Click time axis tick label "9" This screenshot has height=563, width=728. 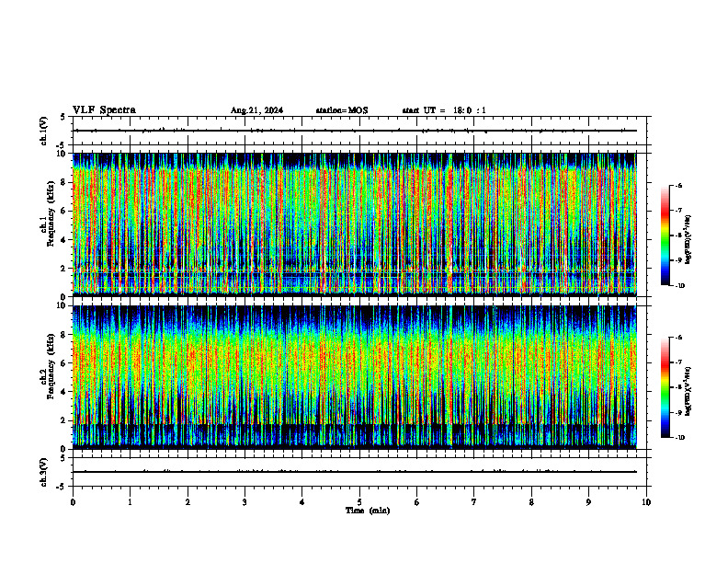pos(588,502)
